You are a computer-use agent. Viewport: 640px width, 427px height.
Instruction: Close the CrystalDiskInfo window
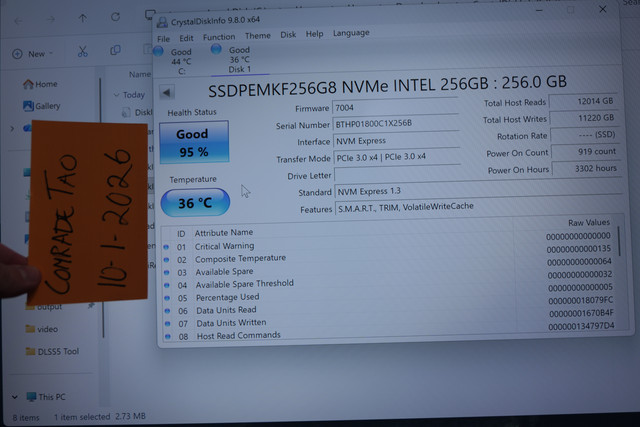pos(602,9)
